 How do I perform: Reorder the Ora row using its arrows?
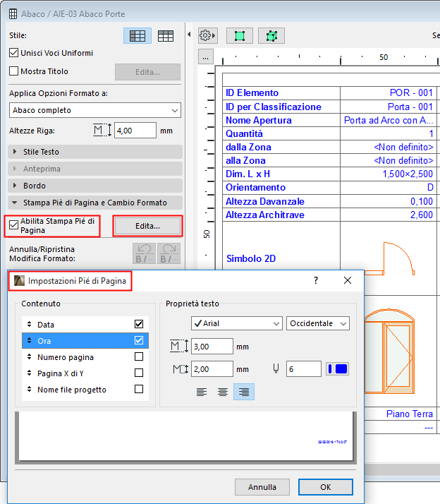(x=29, y=340)
